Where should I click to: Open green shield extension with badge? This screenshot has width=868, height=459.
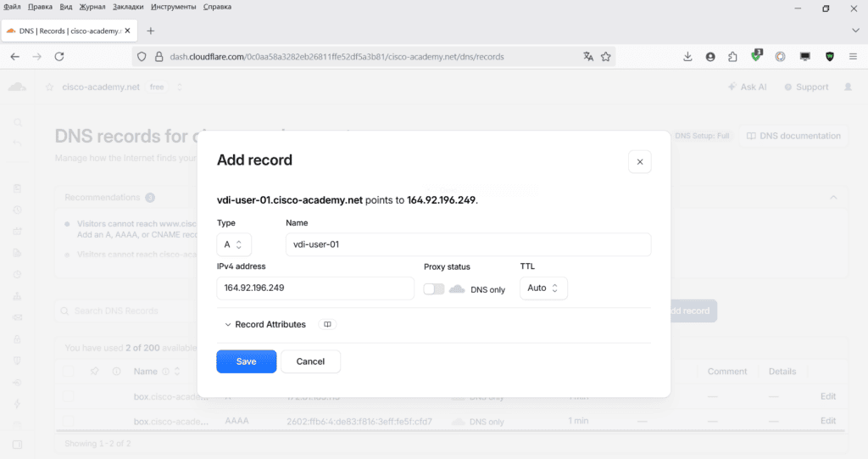(x=756, y=56)
